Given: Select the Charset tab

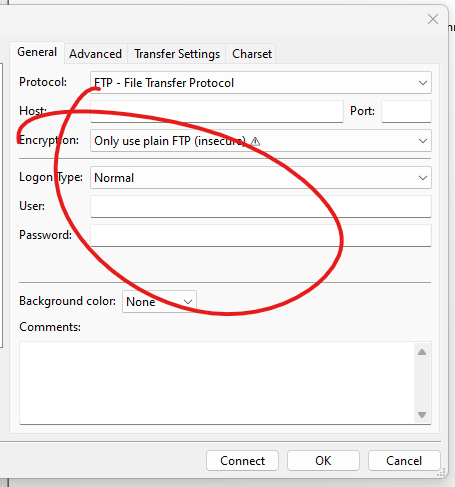Looking at the screenshot, I should click(252, 54).
